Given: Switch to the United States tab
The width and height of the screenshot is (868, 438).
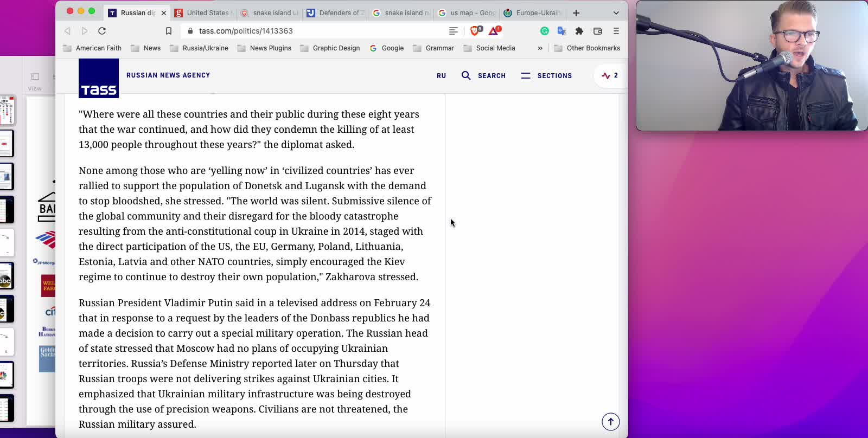Looking at the screenshot, I should coord(204,13).
